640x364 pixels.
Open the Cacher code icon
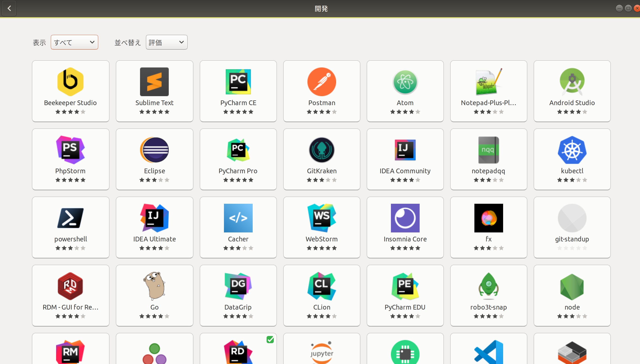pos(238,218)
